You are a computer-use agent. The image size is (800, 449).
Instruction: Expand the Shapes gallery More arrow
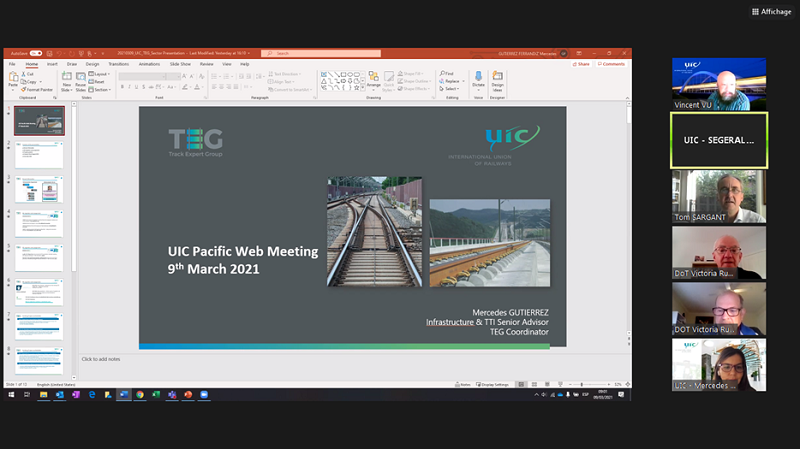[363, 88]
